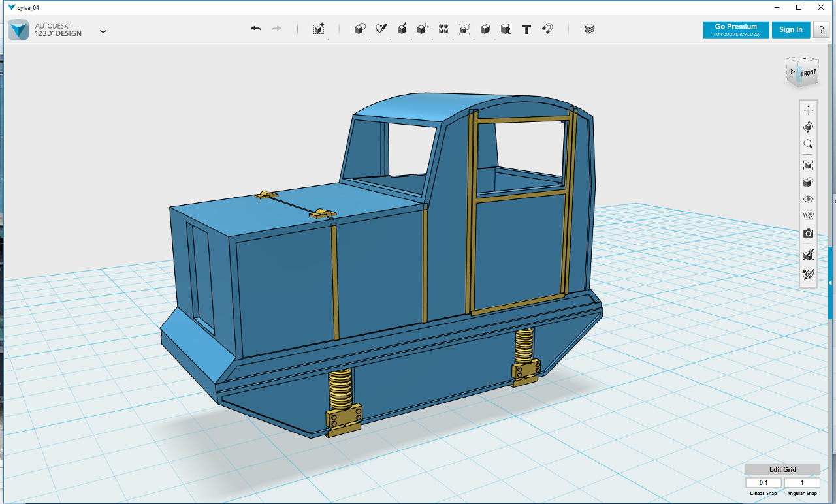Viewport: 836px width, 504px height.
Task: Open the Primitives menu
Action: coord(359,29)
